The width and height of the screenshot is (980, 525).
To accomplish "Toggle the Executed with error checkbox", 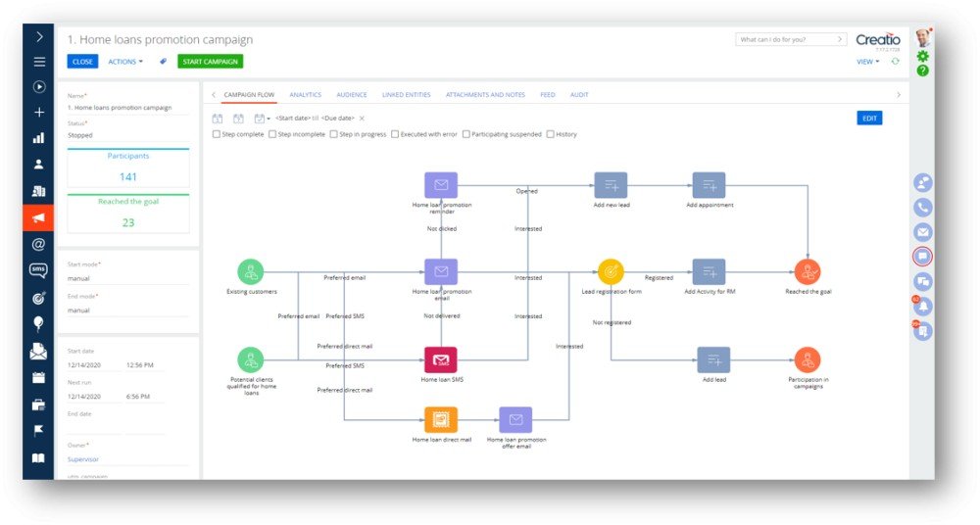I will [x=394, y=134].
